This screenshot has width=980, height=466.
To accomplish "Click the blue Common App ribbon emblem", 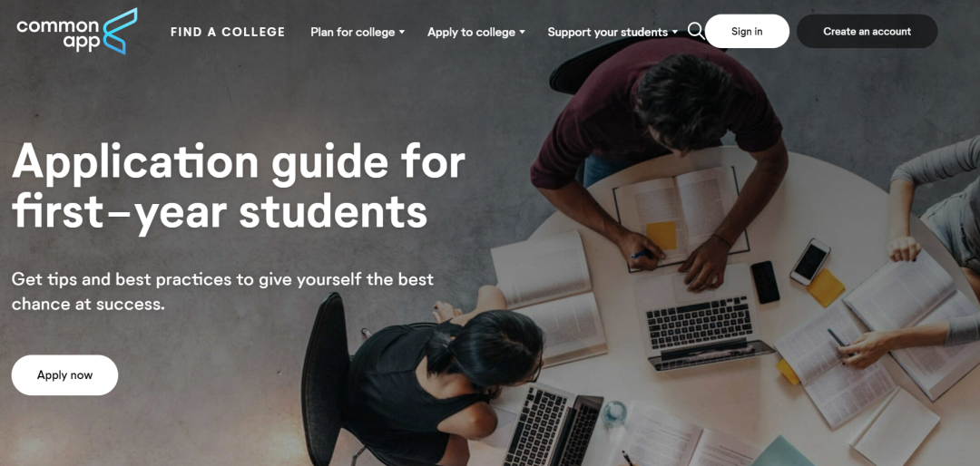I will (120, 31).
